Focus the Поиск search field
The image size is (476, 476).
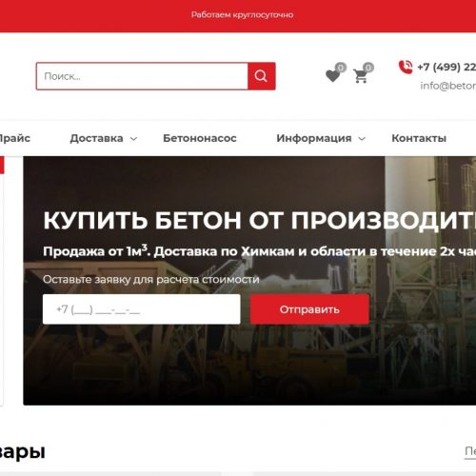click(142, 76)
